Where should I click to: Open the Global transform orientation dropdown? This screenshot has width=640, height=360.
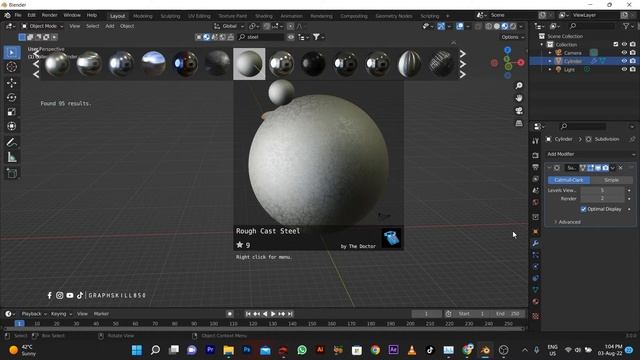tap(229, 26)
